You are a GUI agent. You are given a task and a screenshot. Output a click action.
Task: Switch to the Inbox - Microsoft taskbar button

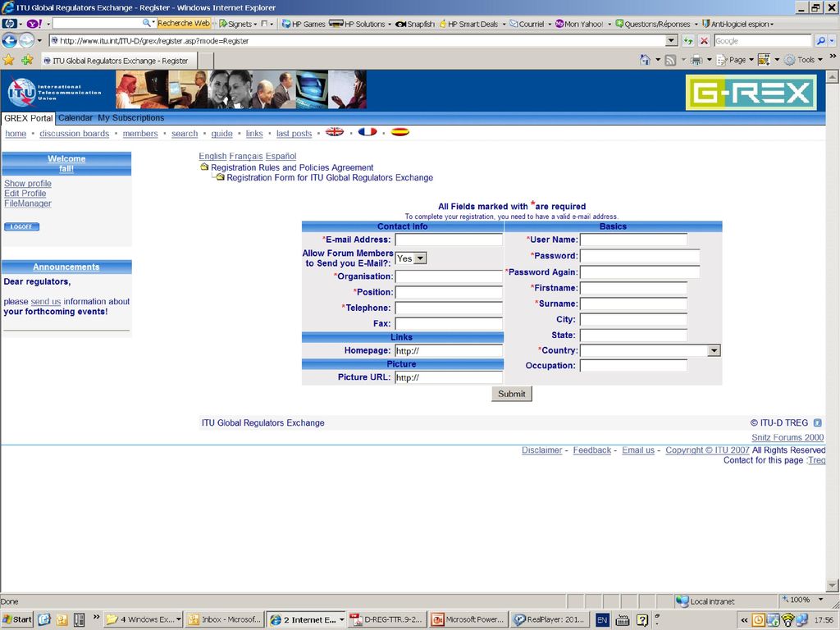point(225,620)
